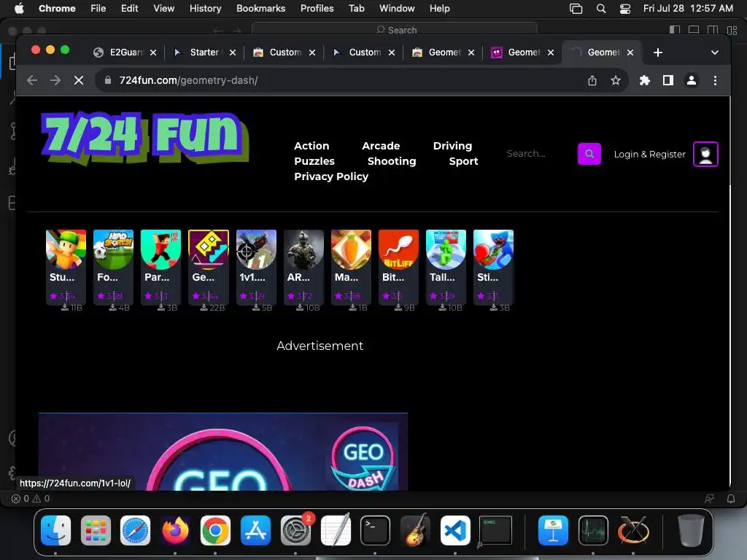Click the VS Code notifications bell icon
This screenshot has height=560, width=747.
(731, 499)
